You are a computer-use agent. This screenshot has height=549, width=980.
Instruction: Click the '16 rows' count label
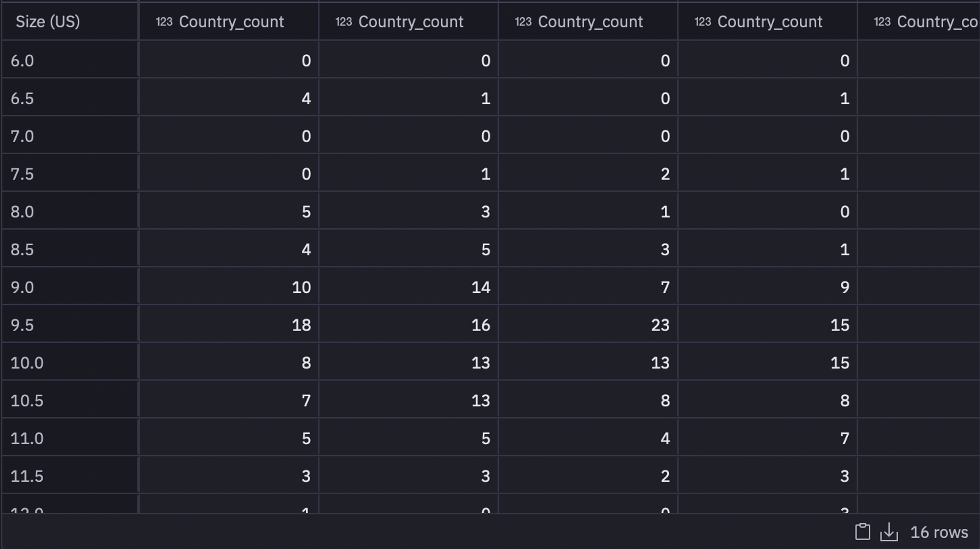click(x=939, y=532)
